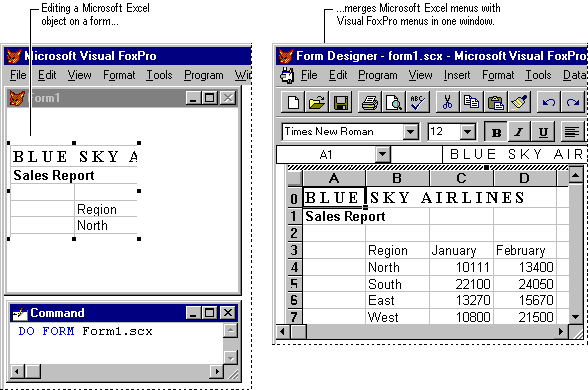Open Format menu in left Visual FoxPro window
This screenshot has height=390, width=588.
(x=119, y=75)
